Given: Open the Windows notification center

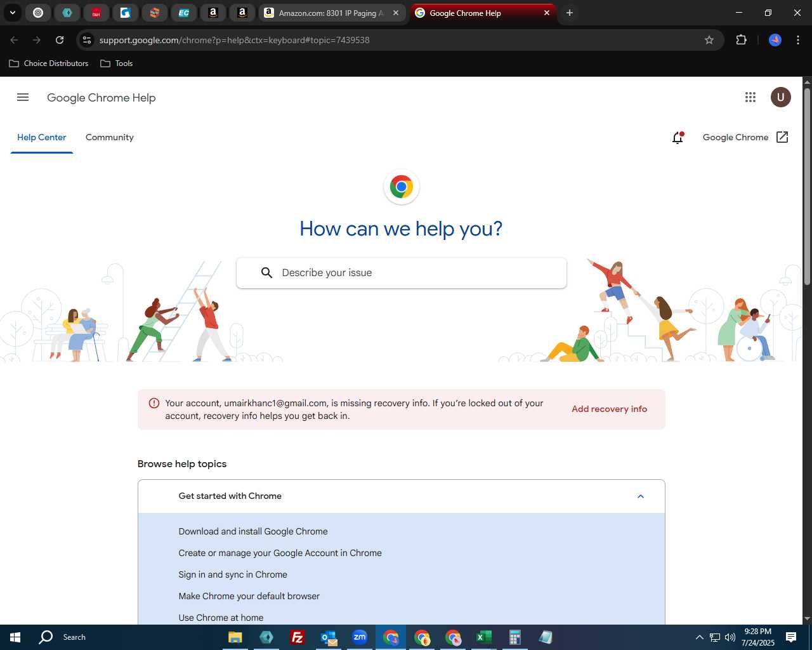Looking at the screenshot, I should 791,637.
